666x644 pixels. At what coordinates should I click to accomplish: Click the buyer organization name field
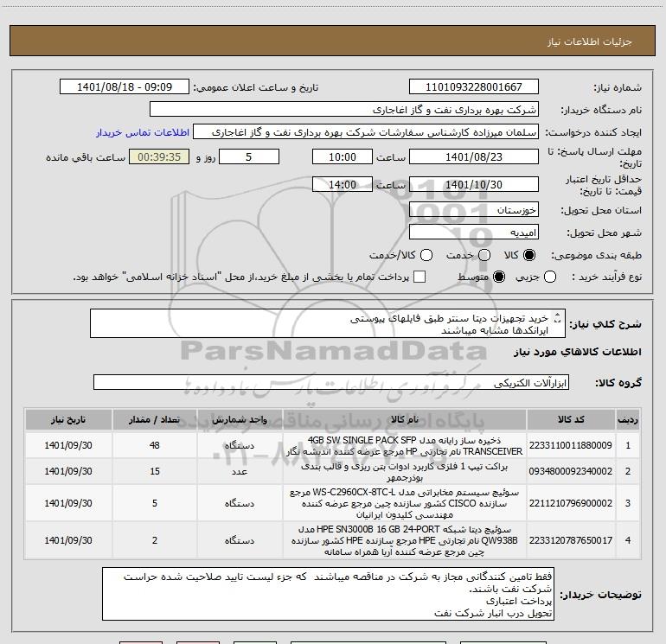(x=344, y=110)
